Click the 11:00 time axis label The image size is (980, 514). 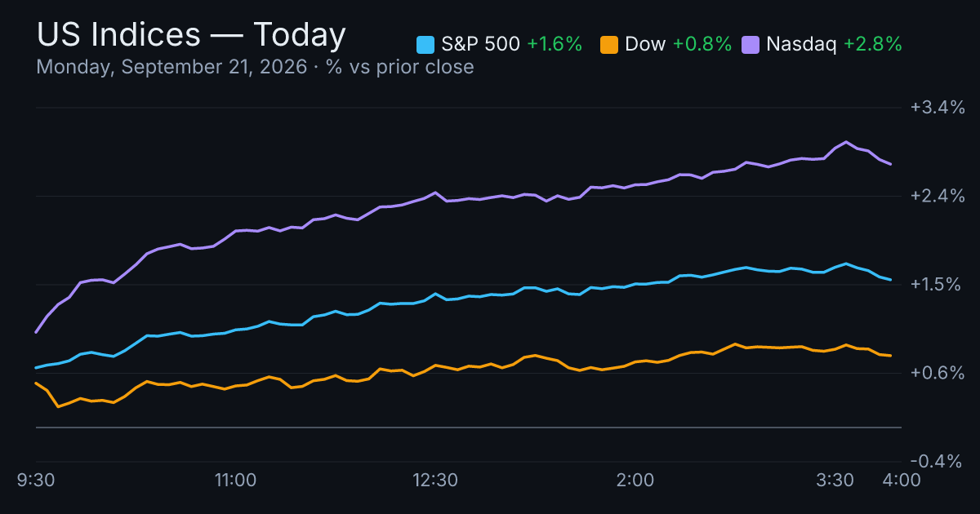[235, 480]
